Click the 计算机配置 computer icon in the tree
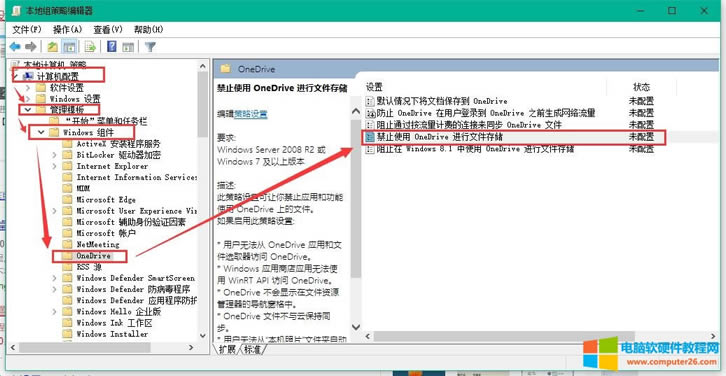Image resolution: width=726 pixels, height=376 pixels. click(x=28, y=76)
